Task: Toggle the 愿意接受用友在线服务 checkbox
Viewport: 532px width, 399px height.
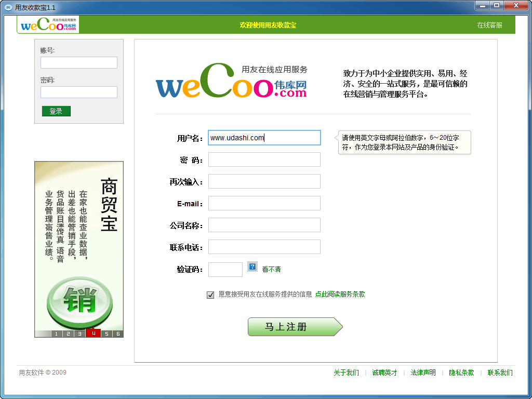Action: tap(210, 295)
